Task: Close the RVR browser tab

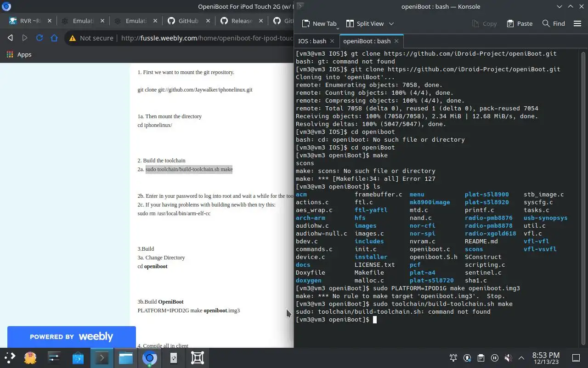Action: 49,21
